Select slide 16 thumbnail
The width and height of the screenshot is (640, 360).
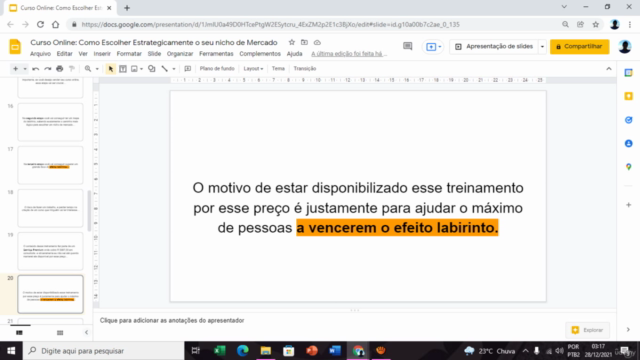pos(50,122)
